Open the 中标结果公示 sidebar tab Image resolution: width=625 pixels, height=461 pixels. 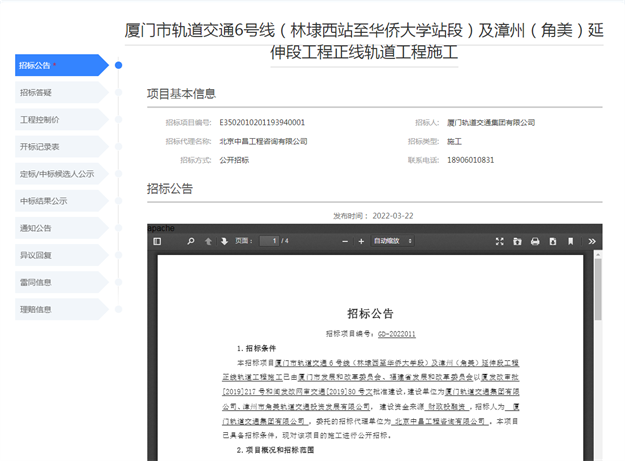[x=61, y=201]
